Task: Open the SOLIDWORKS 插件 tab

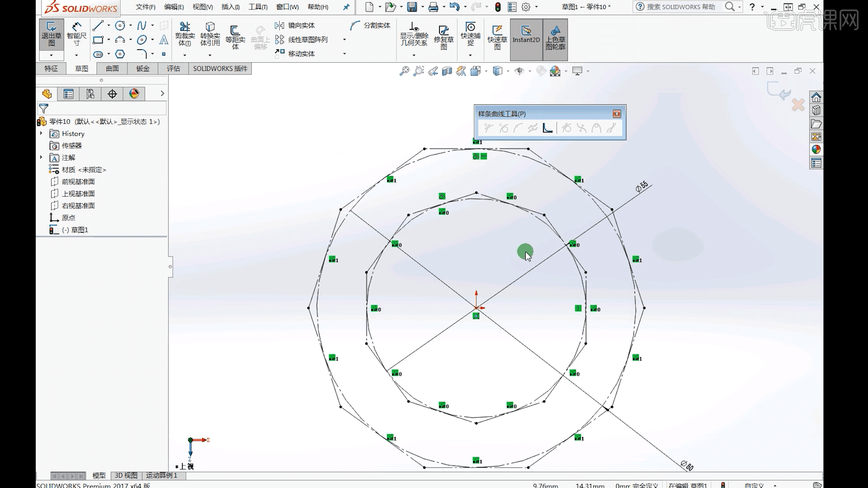Action: tap(220, 69)
